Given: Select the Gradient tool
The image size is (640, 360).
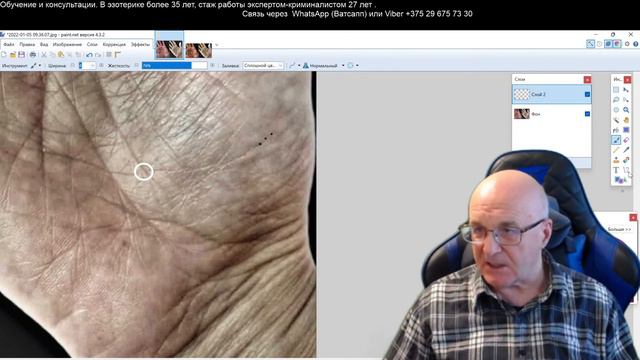Looking at the screenshot, I should [x=626, y=130].
